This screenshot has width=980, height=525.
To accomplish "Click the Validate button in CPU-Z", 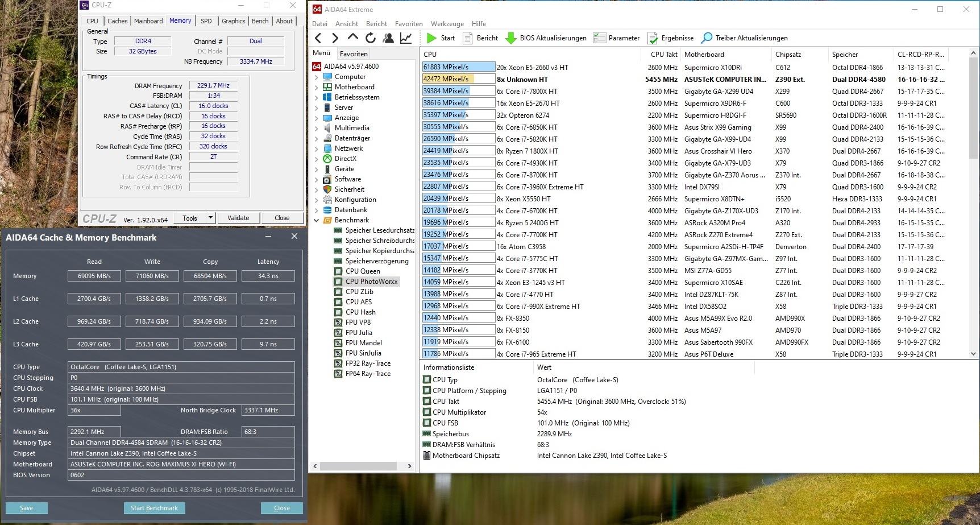I will coord(238,218).
